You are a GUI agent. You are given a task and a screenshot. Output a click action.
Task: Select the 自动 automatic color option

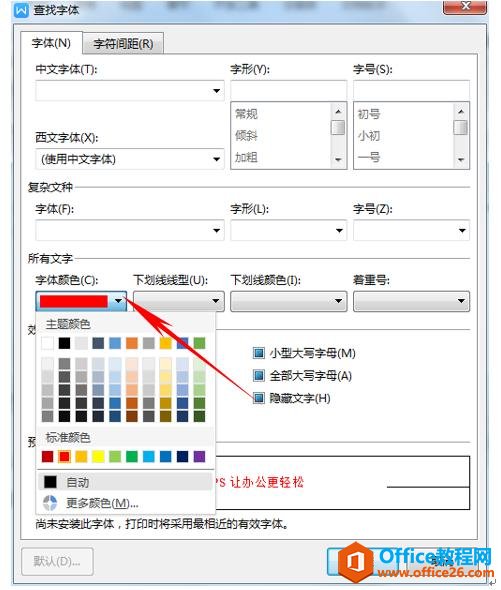[x=125, y=482]
